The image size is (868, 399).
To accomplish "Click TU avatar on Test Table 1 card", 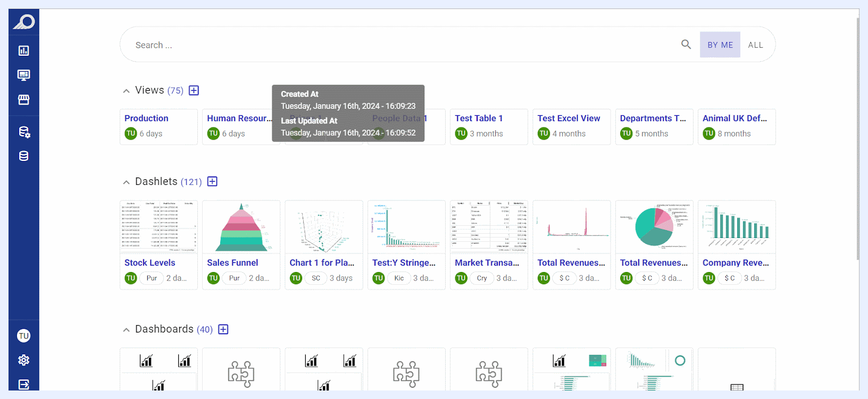I will tap(461, 134).
